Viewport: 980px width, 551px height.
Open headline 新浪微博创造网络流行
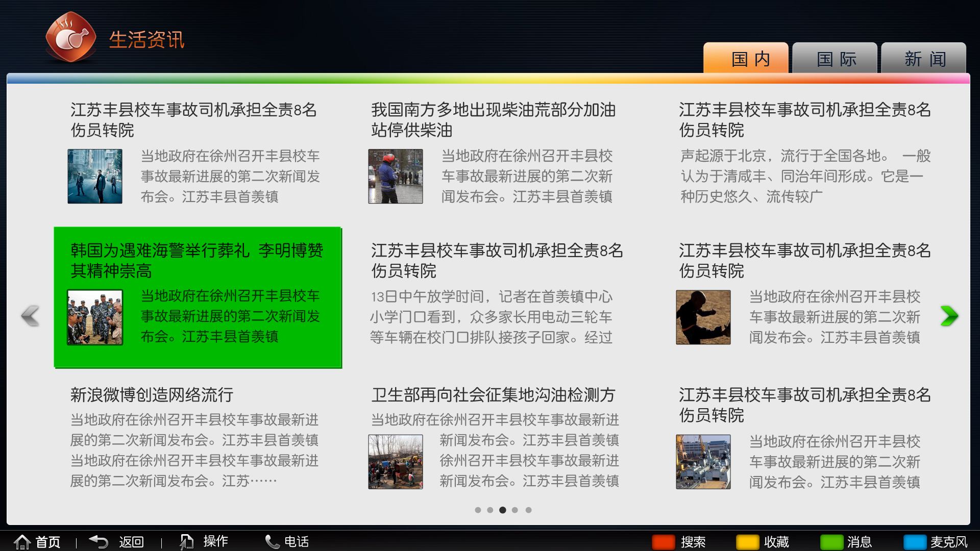(x=152, y=395)
